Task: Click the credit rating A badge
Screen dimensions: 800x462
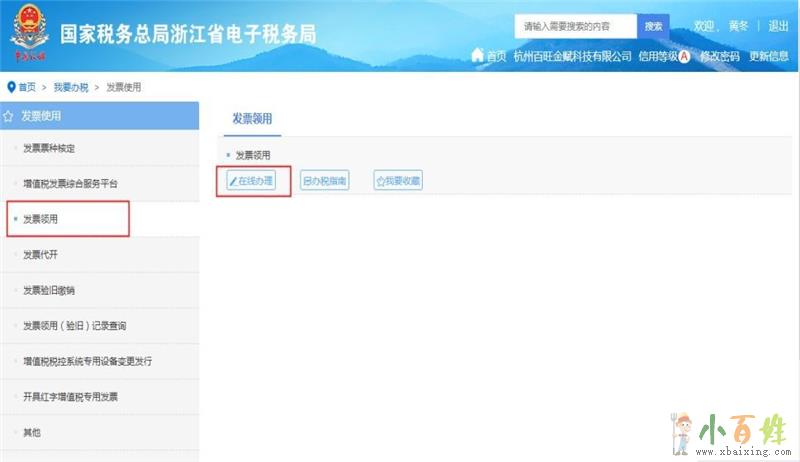Action: [x=684, y=57]
